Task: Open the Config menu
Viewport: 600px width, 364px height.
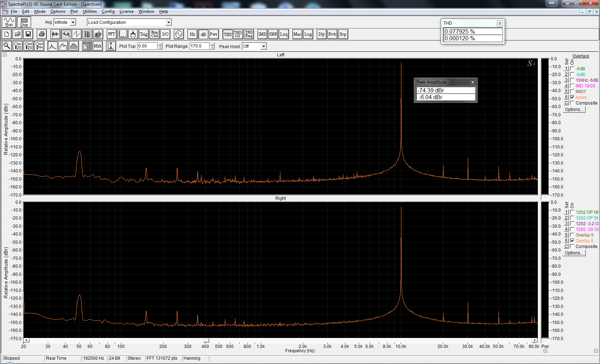Action: point(108,11)
